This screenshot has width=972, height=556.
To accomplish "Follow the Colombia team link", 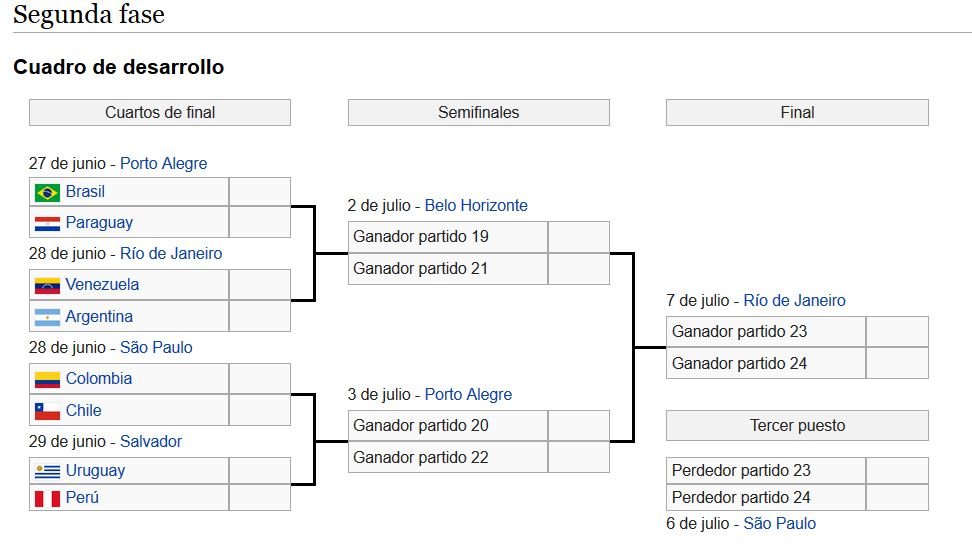I will pos(98,379).
